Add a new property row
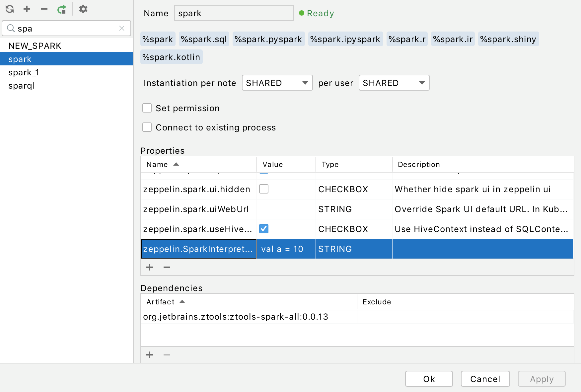Screen dimensions: 581x392 pyautogui.click(x=150, y=267)
